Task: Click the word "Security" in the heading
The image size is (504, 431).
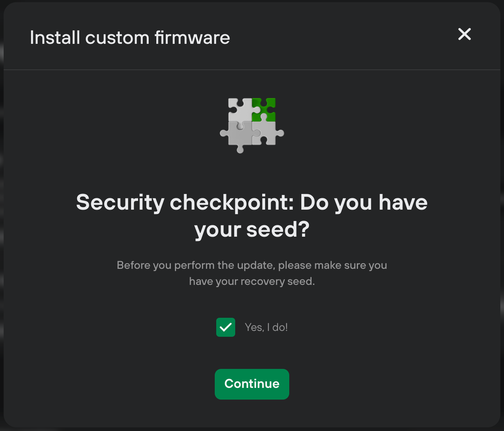Action: [x=121, y=202]
